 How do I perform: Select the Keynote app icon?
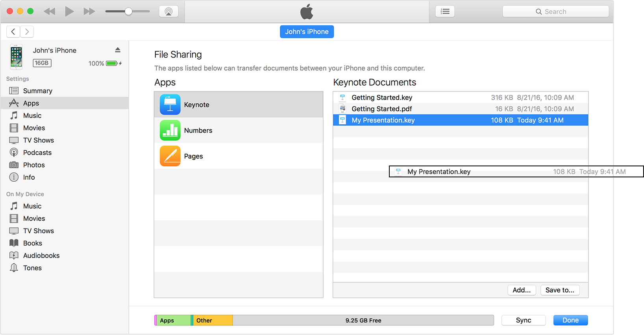[170, 104]
